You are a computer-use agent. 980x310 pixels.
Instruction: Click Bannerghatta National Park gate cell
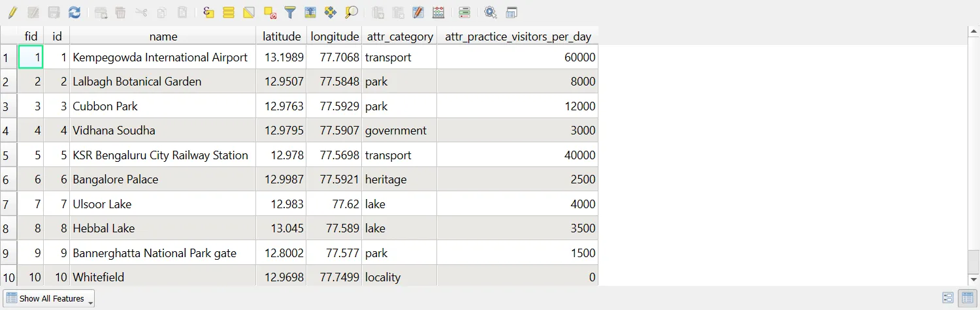(x=163, y=253)
